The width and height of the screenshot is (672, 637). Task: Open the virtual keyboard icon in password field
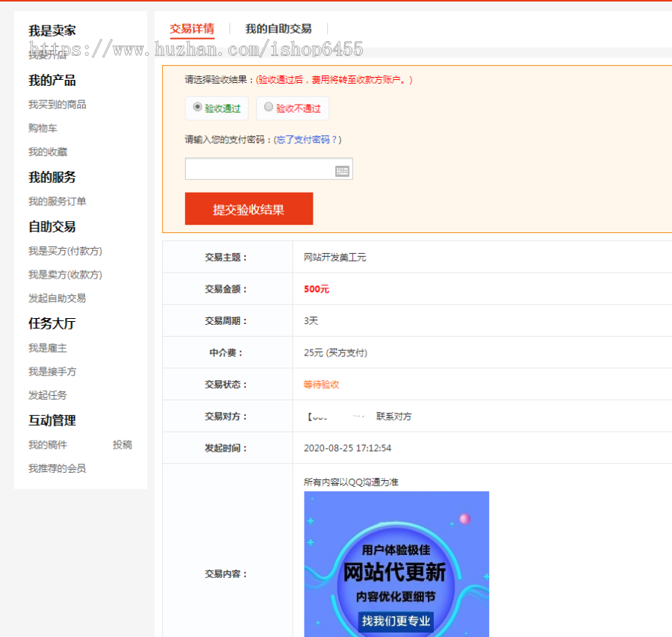click(342, 170)
